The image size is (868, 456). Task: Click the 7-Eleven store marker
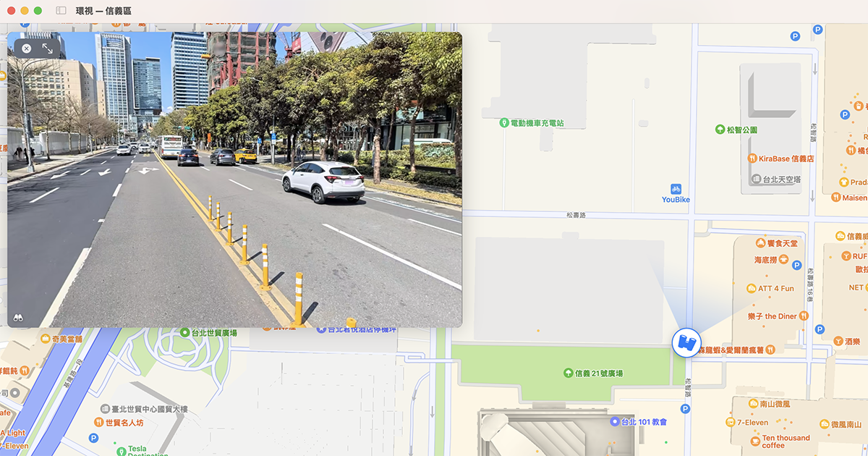point(730,423)
